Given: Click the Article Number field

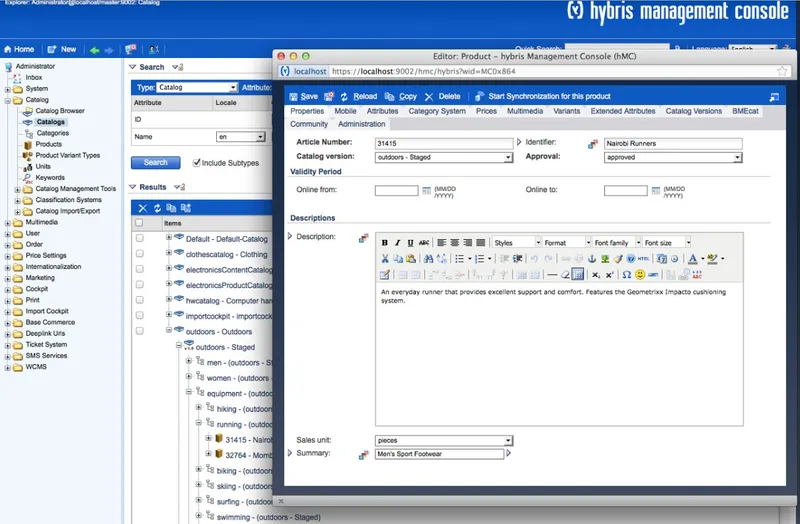Looking at the screenshot, I should (x=443, y=144).
